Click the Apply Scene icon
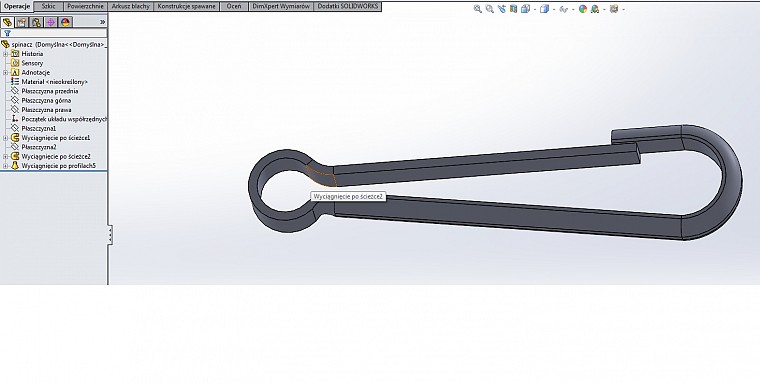 point(595,9)
